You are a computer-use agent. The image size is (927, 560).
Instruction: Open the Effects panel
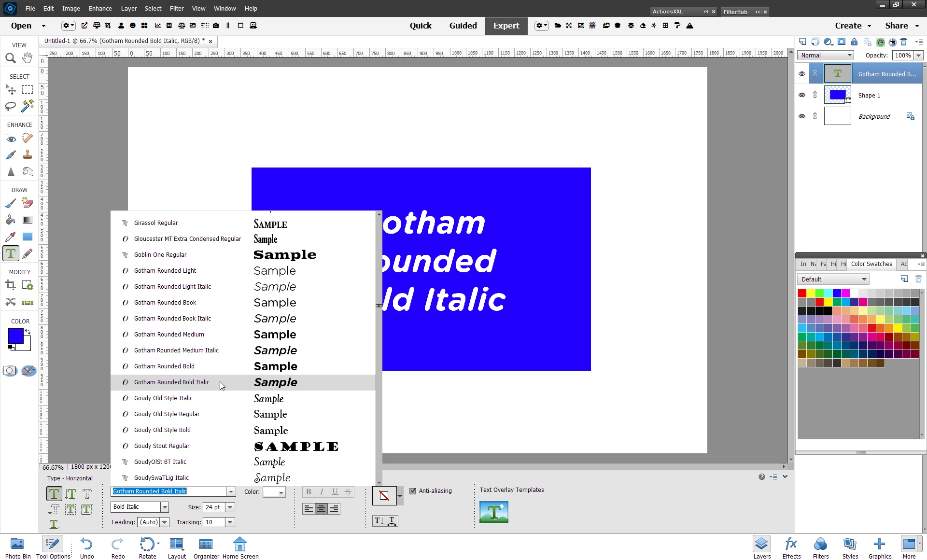(x=791, y=548)
